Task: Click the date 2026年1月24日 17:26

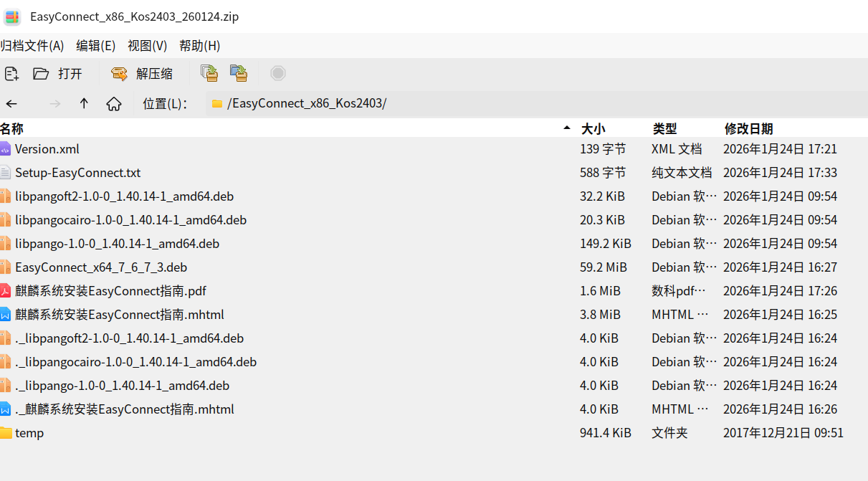Action: (780, 291)
